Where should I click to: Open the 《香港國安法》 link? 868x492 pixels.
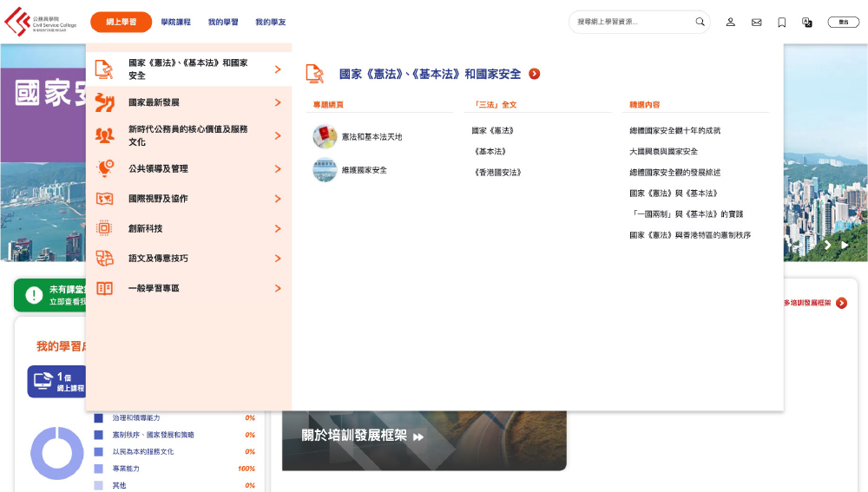[496, 173]
